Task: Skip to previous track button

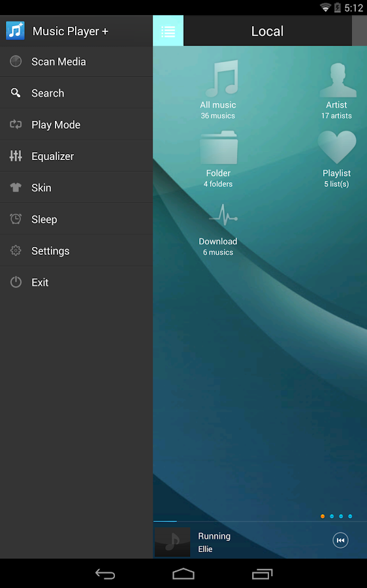Action: [340, 540]
